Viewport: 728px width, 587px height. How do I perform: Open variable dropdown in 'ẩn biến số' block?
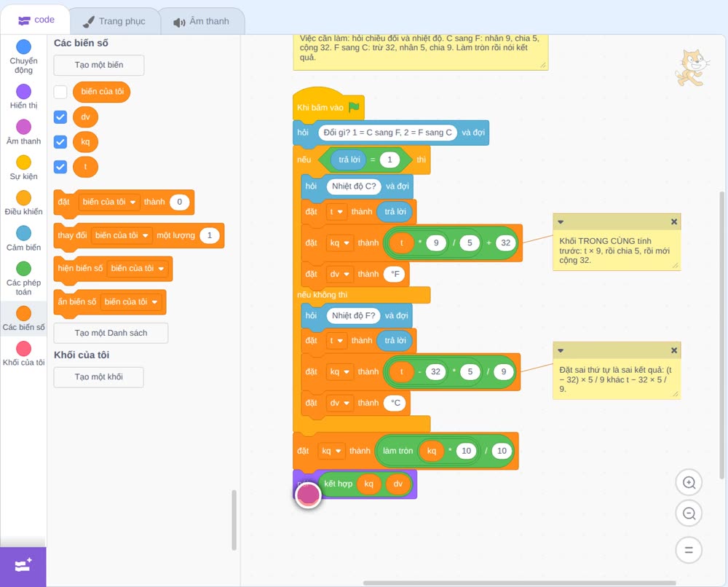(131, 302)
